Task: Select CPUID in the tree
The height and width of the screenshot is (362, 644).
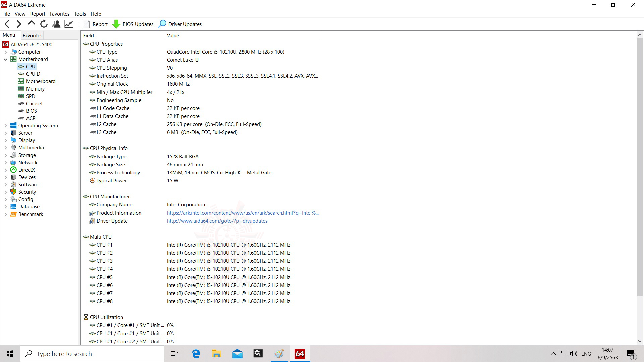Action: (33, 74)
